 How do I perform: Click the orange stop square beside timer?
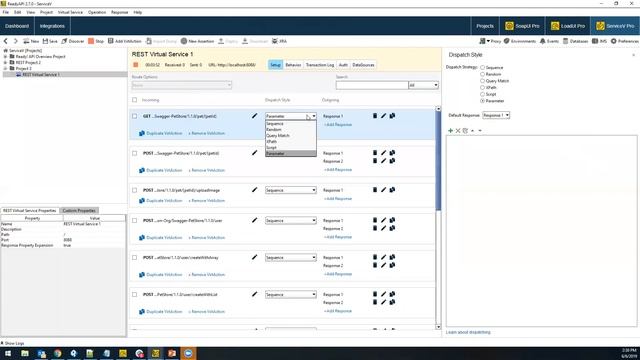point(136,65)
